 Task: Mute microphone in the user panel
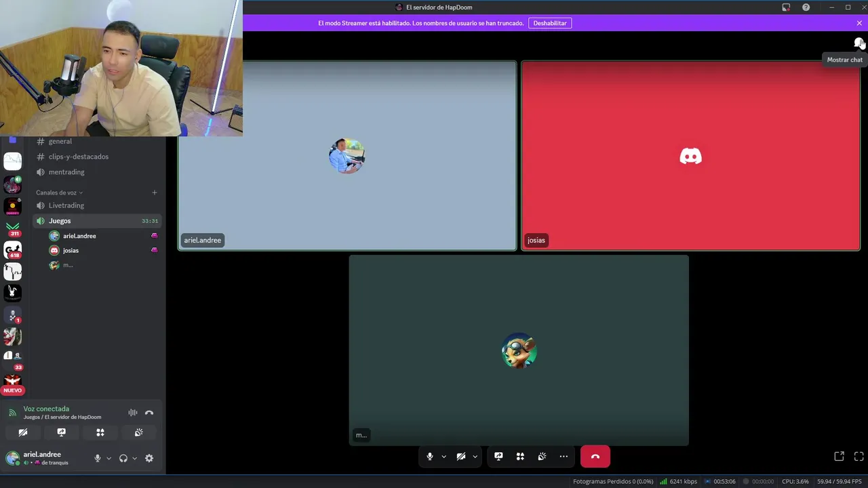tap(97, 458)
